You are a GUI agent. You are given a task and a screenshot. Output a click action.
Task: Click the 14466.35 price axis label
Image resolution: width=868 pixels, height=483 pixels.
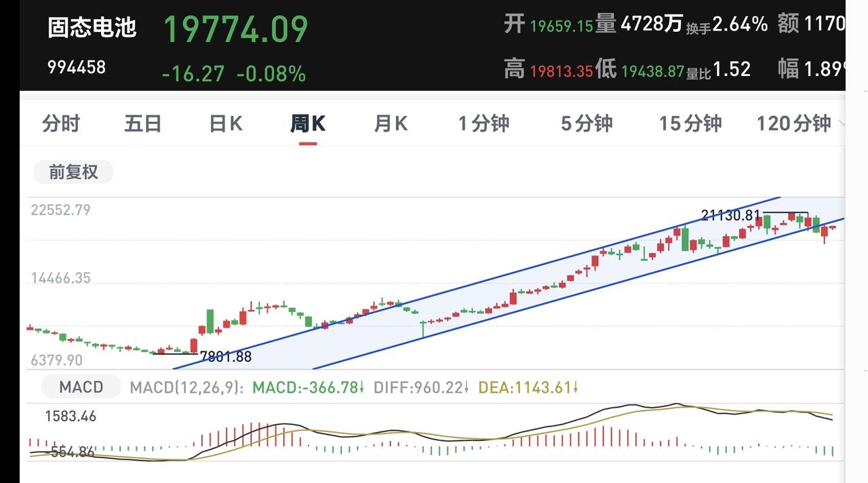click(60, 278)
